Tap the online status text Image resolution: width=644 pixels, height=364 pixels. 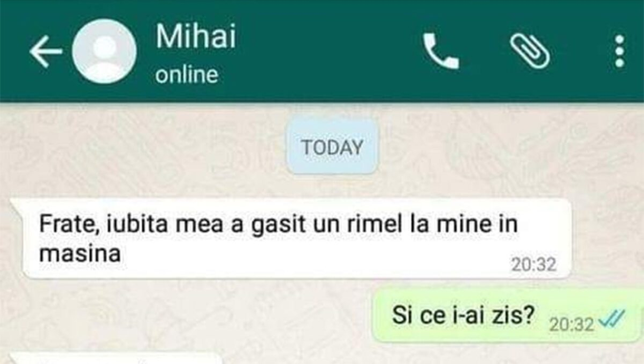tap(187, 75)
